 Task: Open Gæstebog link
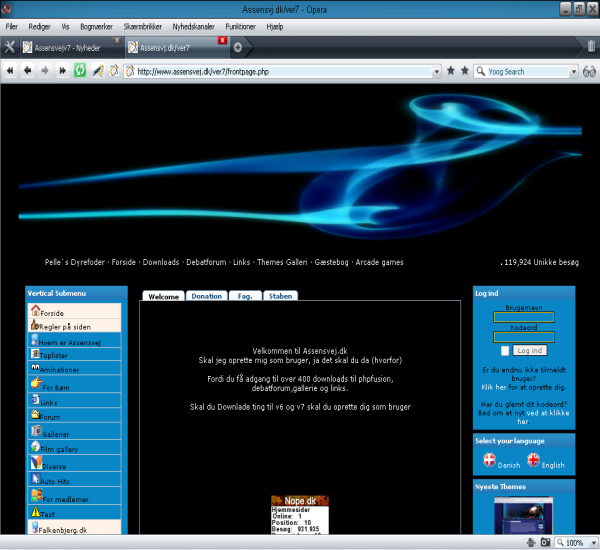331,262
